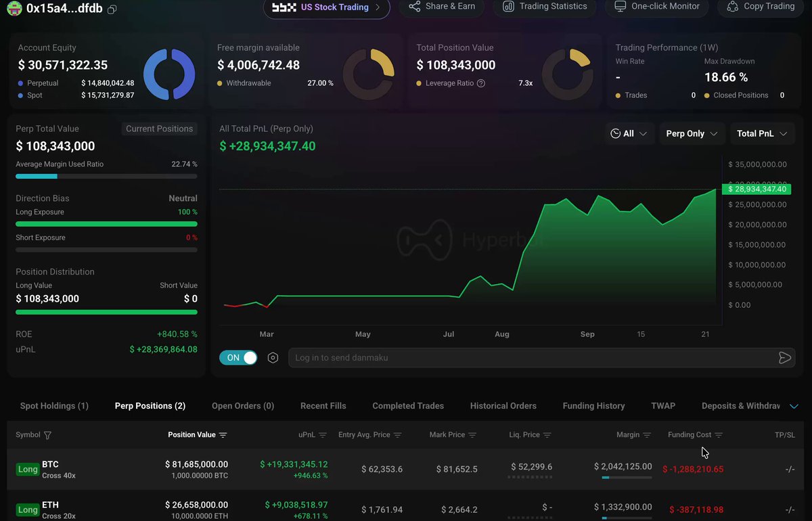Image resolution: width=812 pixels, height=521 pixels.
Task: Click the Short Exposure progress bar
Action: pyautogui.click(x=106, y=250)
